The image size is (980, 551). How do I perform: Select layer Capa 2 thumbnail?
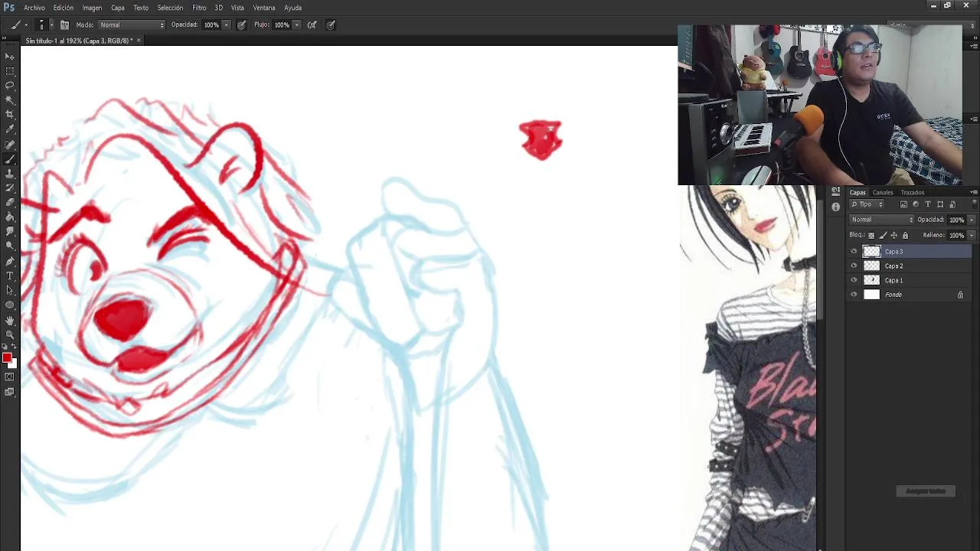coord(871,266)
